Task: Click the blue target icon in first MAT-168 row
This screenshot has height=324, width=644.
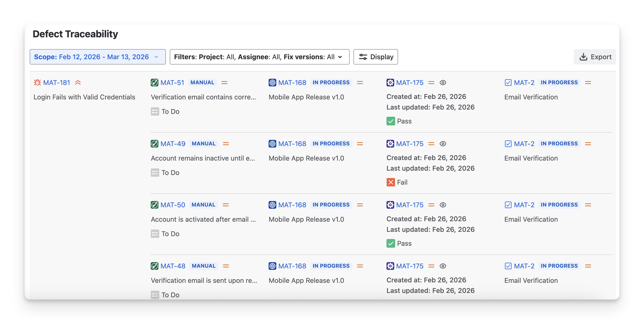Action: click(272, 82)
